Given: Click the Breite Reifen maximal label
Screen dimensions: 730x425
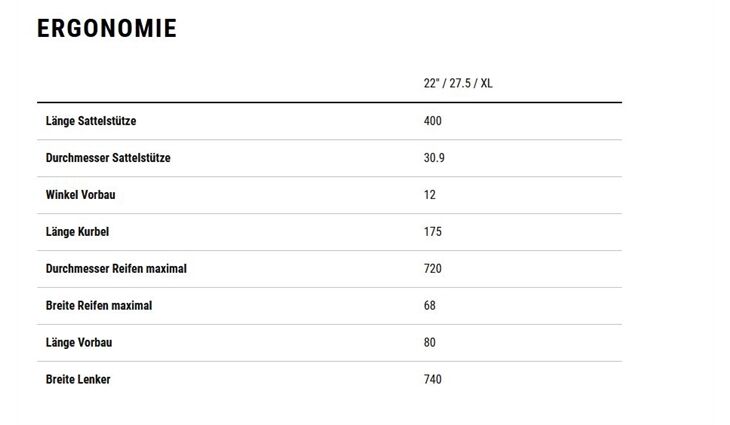Looking at the screenshot, I should pos(99,305).
